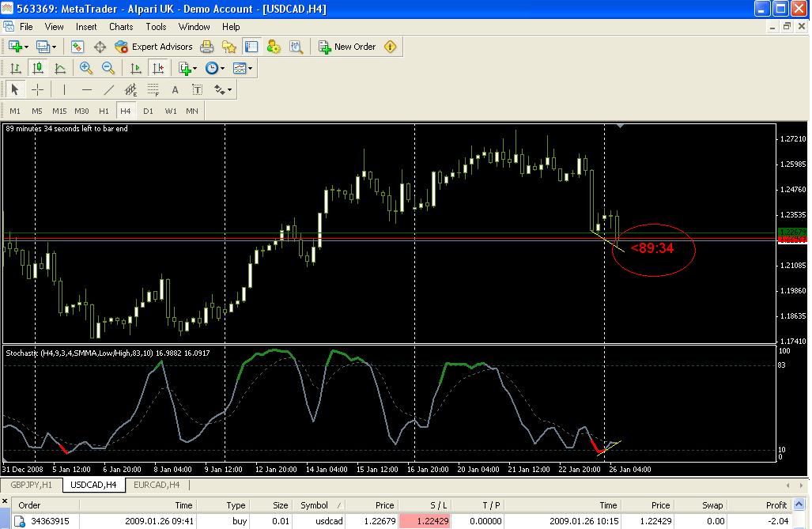This screenshot has height=529, width=812.
Task: Open the Market Watch window icon
Action: click(77, 47)
